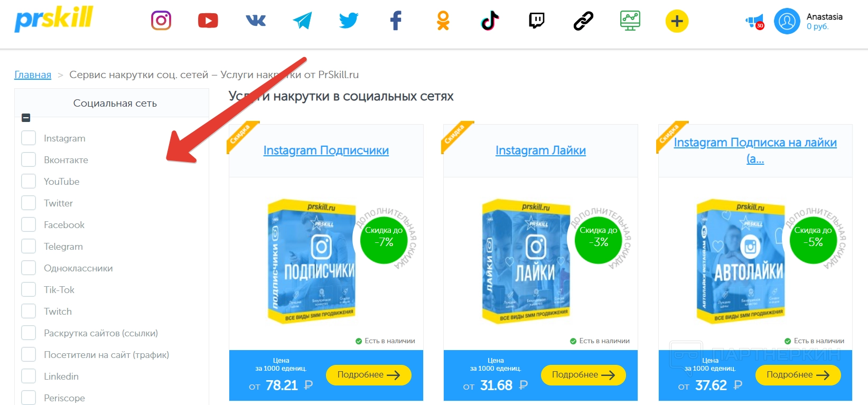868x405 pixels.
Task: Open the prskill logo home link
Action: coord(54,19)
